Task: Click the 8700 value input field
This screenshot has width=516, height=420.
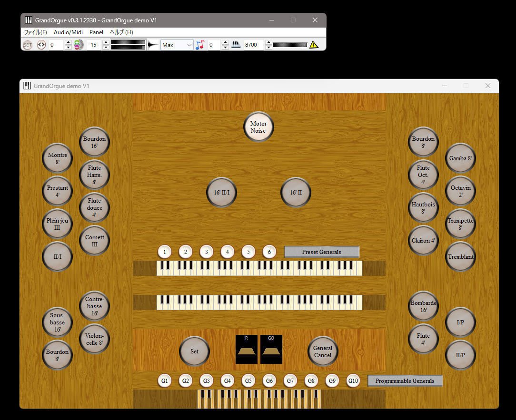Action: click(252, 44)
